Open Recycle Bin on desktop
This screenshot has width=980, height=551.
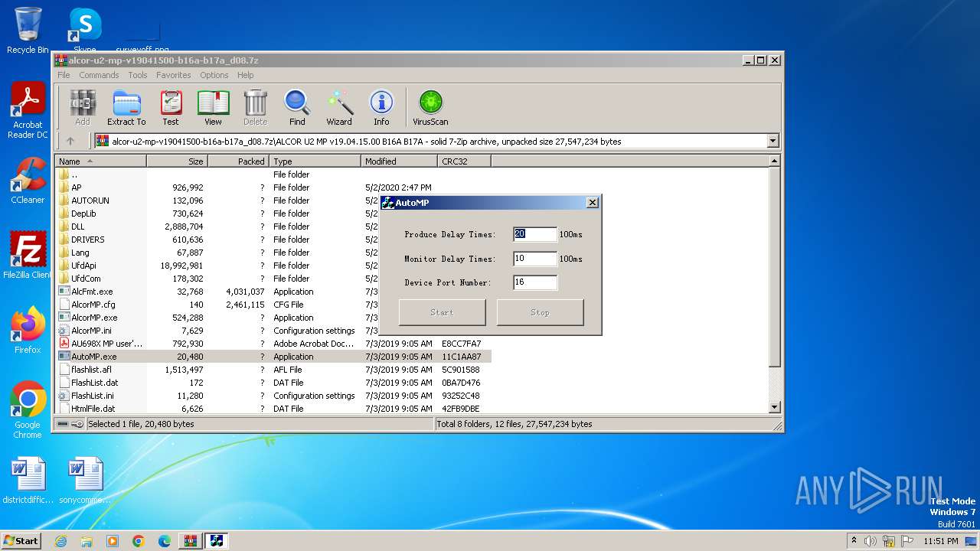[x=28, y=31]
